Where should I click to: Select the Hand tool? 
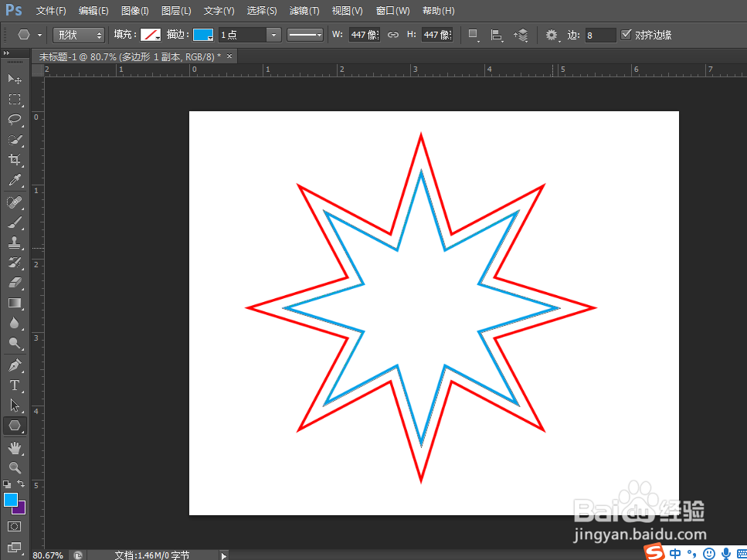coord(15,448)
